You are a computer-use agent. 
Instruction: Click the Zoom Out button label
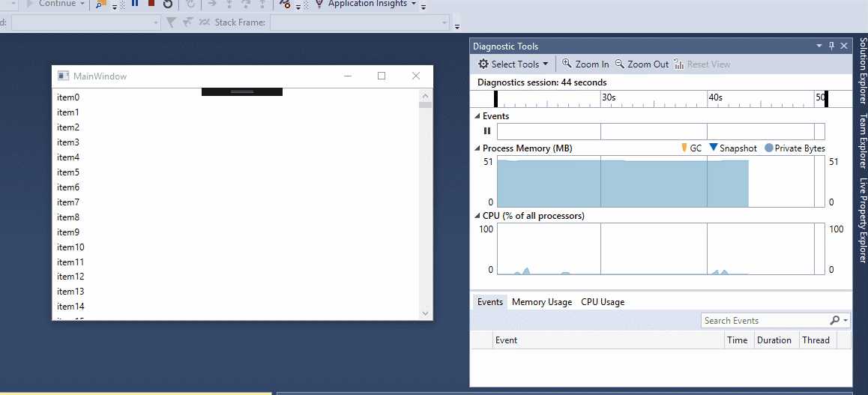tap(648, 64)
